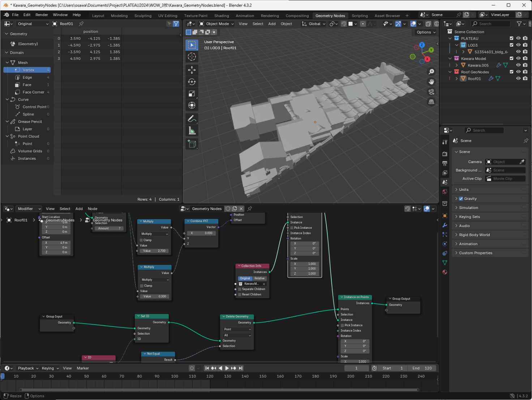Screen dimensions: 532x400
Task: Click the Value 2.700 slider field
Action: click(x=154, y=251)
